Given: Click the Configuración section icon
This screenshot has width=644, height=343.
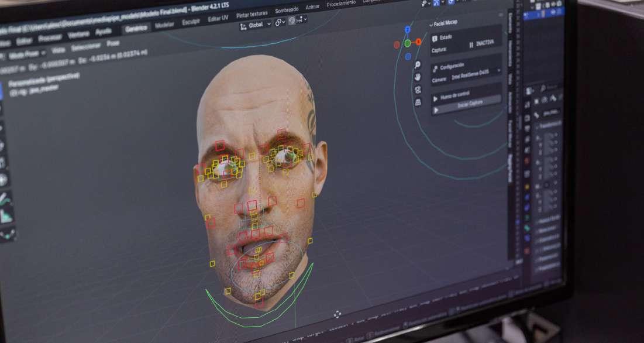Looking at the screenshot, I should (x=435, y=68).
